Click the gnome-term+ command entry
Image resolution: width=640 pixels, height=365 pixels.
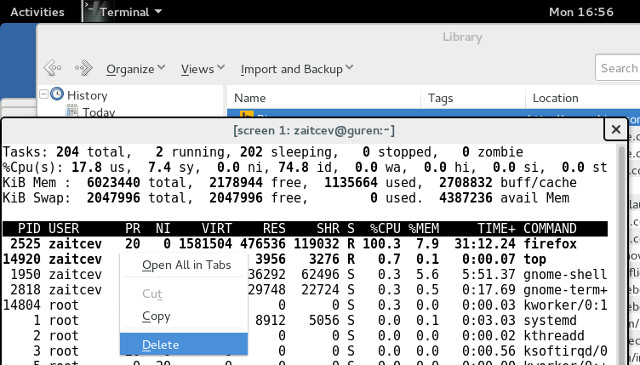tap(565, 290)
